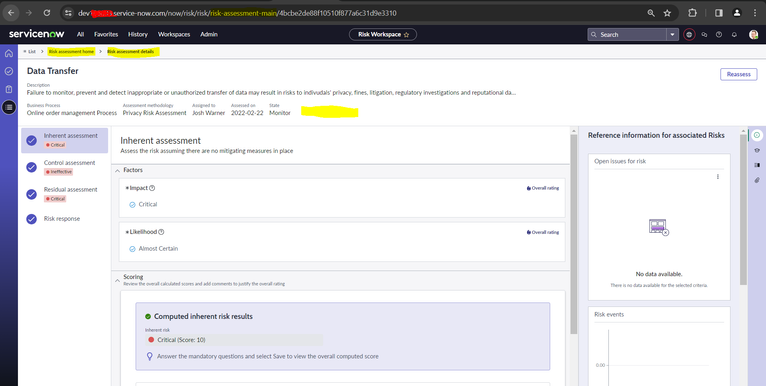The image size is (766, 386).
Task: Select Critical option under Impact
Action: pyautogui.click(x=143, y=205)
